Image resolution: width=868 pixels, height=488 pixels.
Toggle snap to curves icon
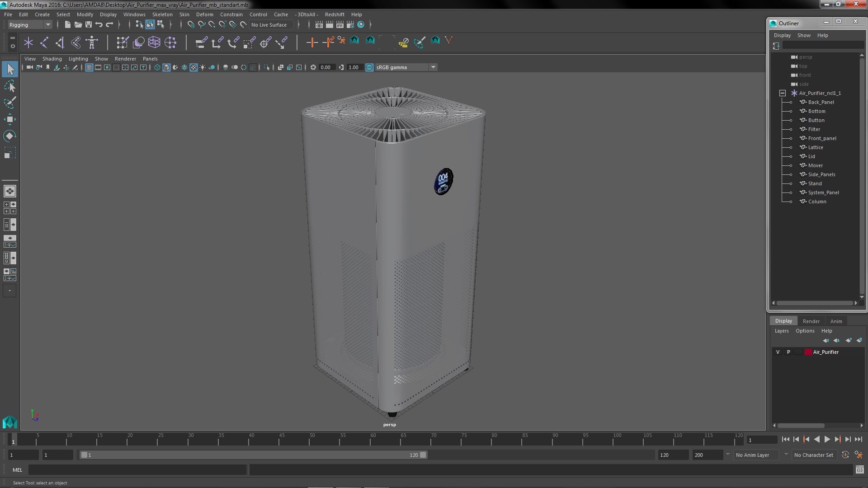pos(202,24)
